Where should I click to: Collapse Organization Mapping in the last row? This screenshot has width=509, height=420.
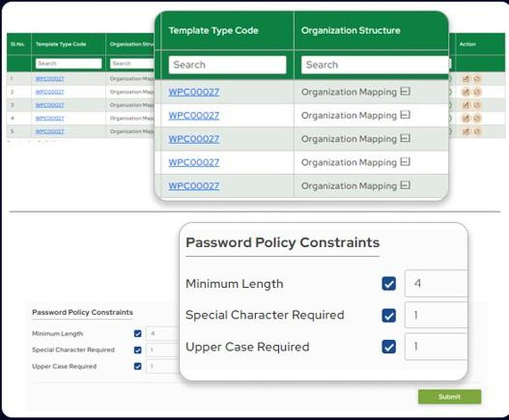(405, 186)
